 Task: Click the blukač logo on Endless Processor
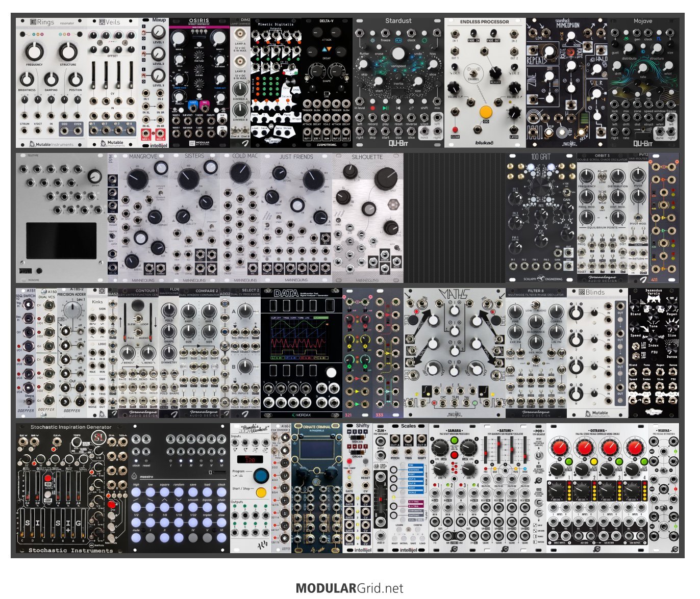pyautogui.click(x=484, y=143)
